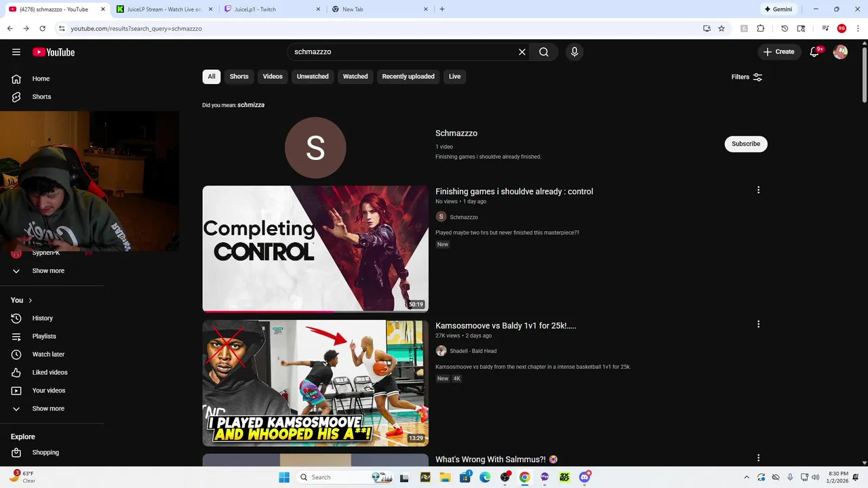Open the Chrome media controls icon
The width and height of the screenshot is (868, 488).
click(825, 28)
